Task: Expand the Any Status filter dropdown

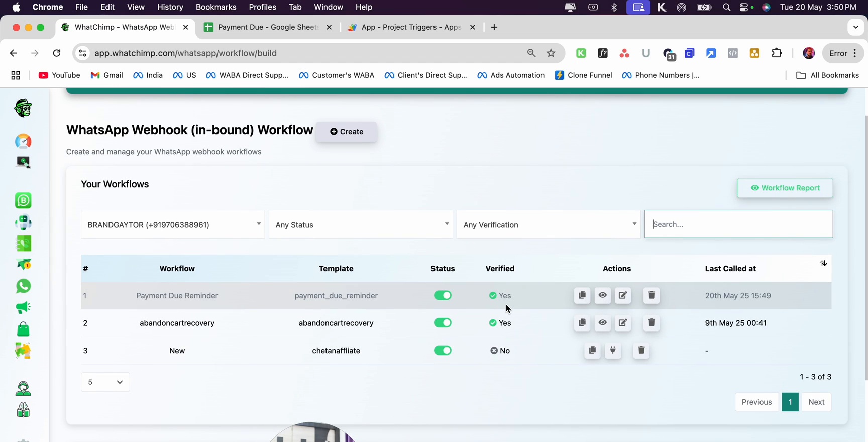Action: pyautogui.click(x=361, y=224)
